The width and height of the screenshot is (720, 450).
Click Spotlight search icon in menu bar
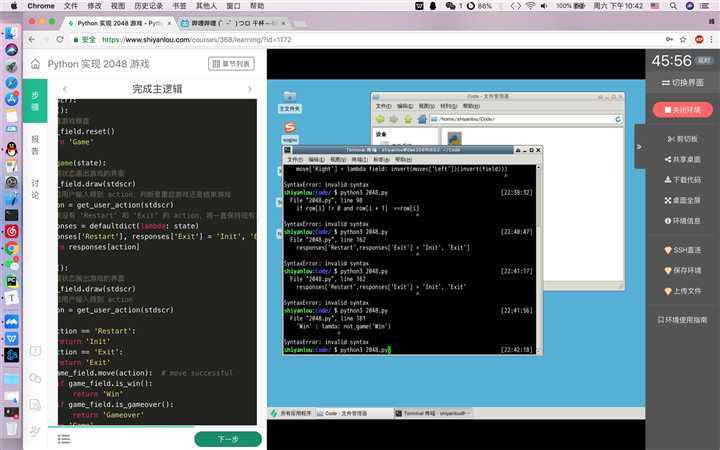(x=673, y=6)
